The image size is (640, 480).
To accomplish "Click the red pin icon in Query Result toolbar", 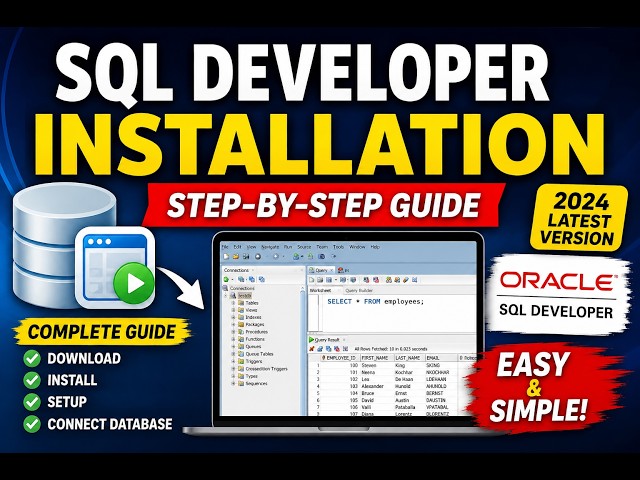I will point(312,349).
